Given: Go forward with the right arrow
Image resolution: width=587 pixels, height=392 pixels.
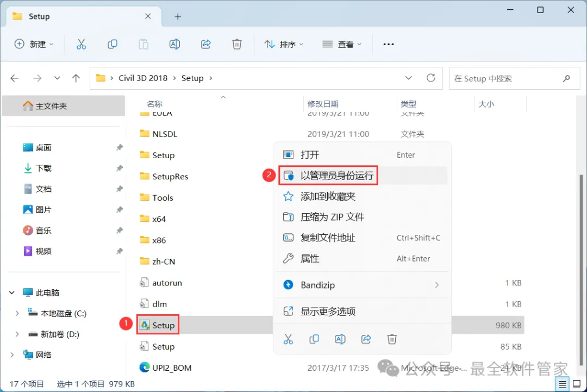Looking at the screenshot, I should coord(37,78).
